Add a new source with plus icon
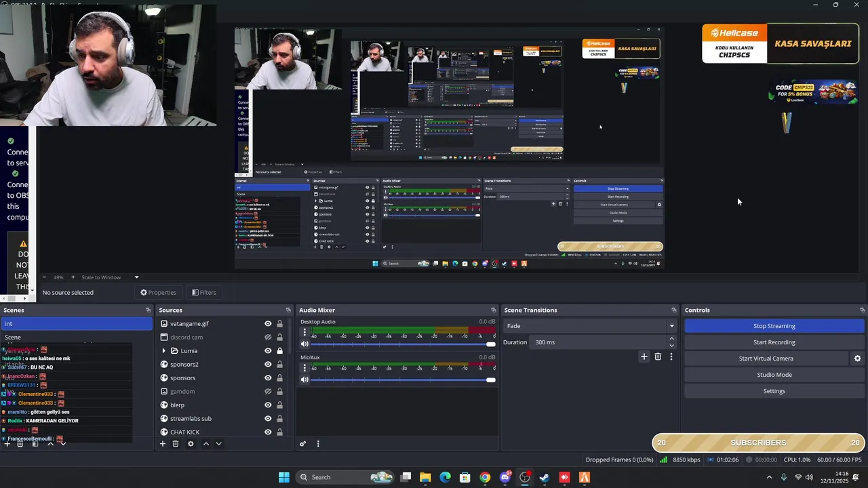868x488 pixels. coord(162,444)
